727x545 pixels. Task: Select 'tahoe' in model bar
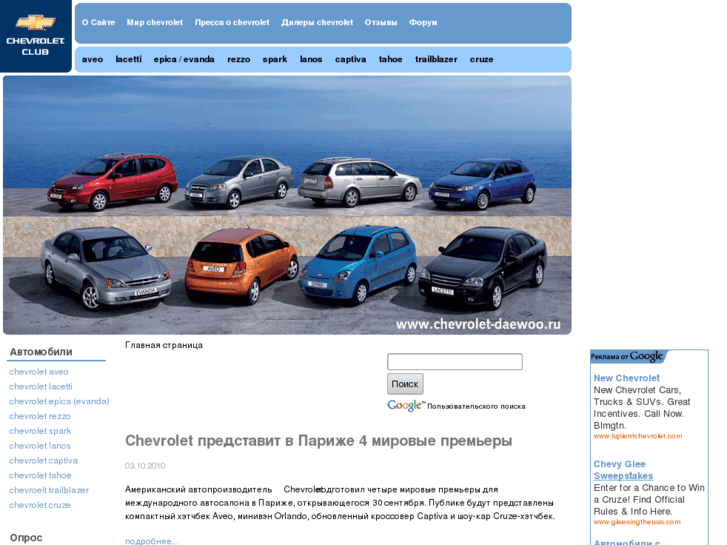click(x=390, y=59)
